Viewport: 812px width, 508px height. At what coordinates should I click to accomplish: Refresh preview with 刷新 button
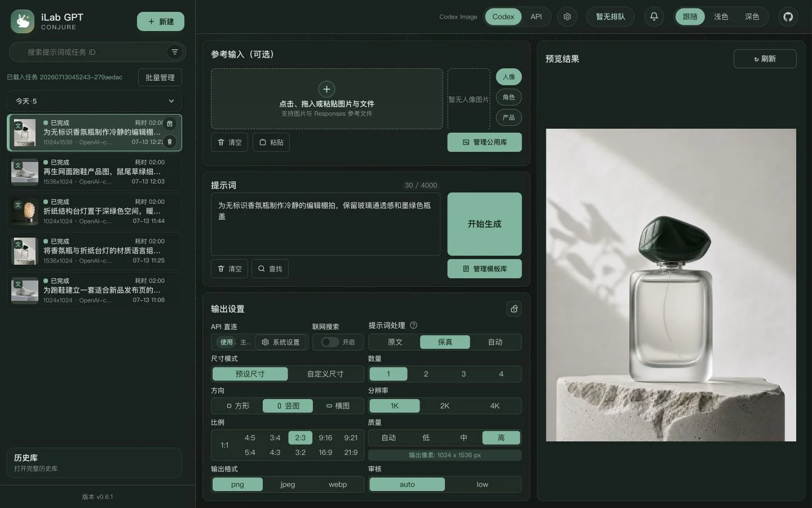coord(765,59)
